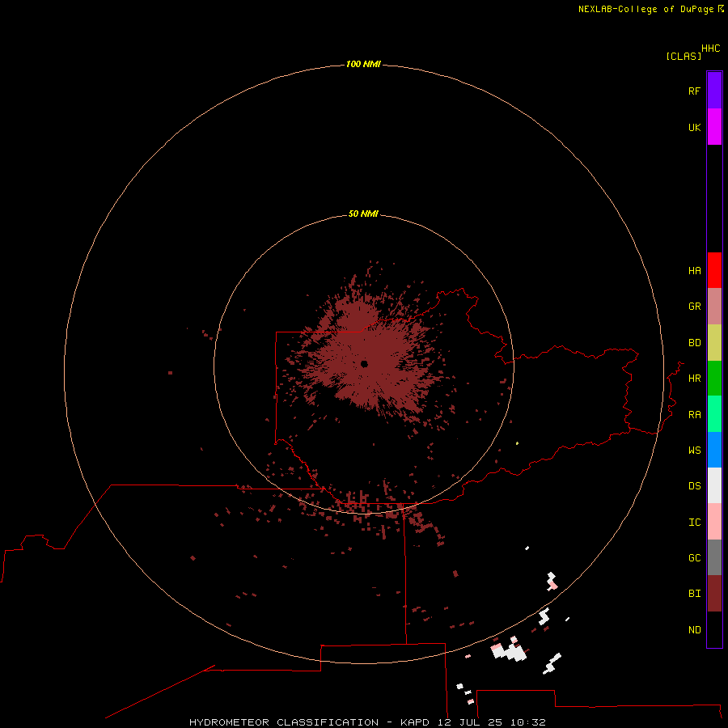This screenshot has height=728, width=728.
Task: Click the GR legend label
Action: tap(694, 307)
